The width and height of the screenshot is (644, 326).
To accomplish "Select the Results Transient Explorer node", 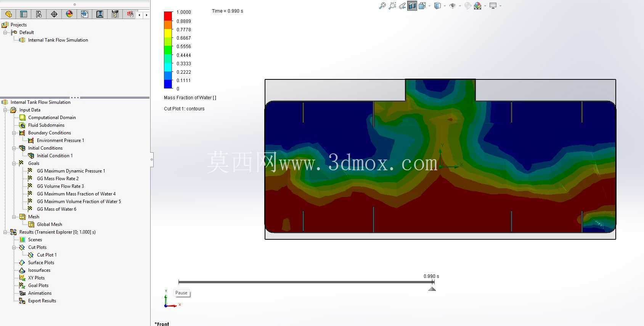I will (x=57, y=232).
